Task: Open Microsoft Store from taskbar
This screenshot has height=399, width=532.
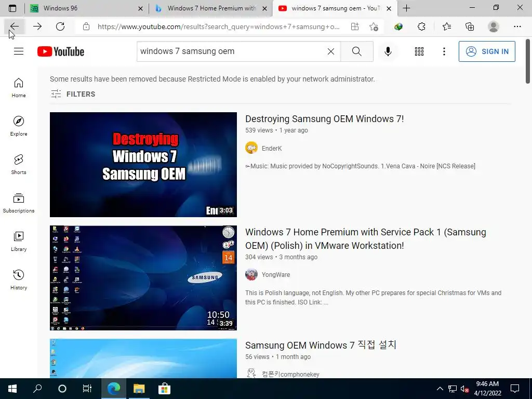Action: pyautogui.click(x=164, y=389)
